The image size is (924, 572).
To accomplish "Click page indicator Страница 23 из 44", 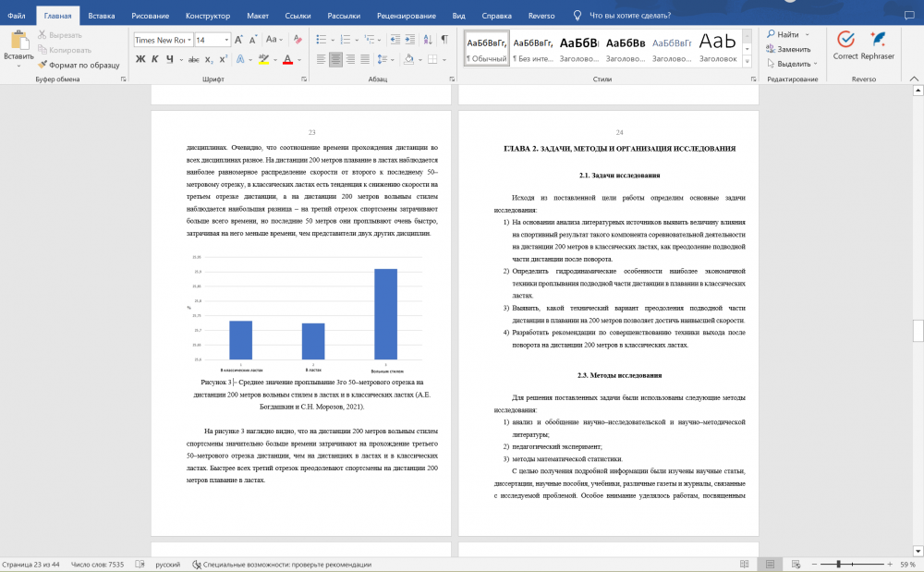I will [30, 565].
